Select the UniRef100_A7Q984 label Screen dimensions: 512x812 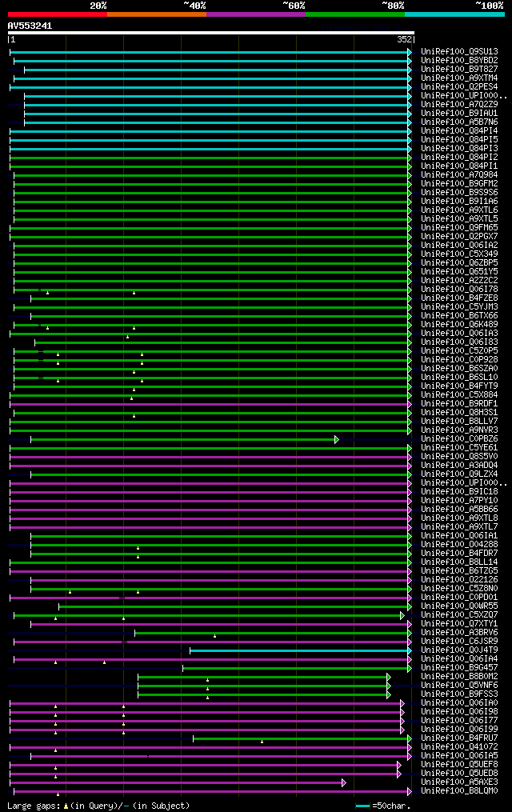(459, 175)
